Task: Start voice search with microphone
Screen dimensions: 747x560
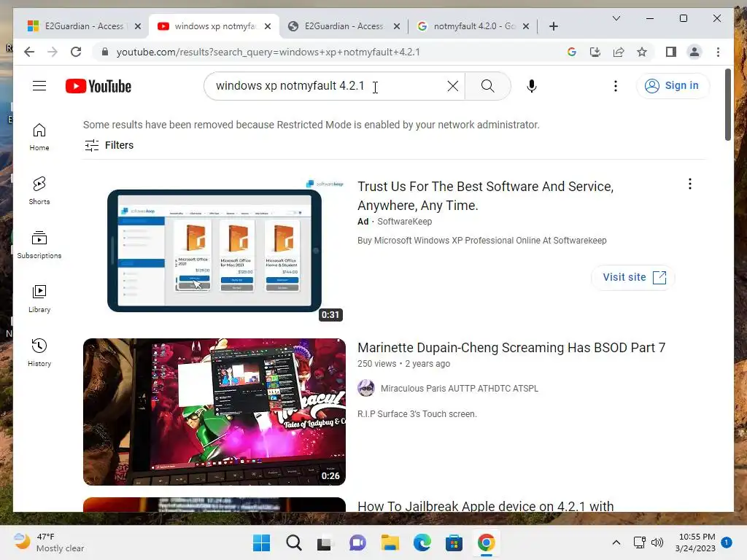Action: 532,86
